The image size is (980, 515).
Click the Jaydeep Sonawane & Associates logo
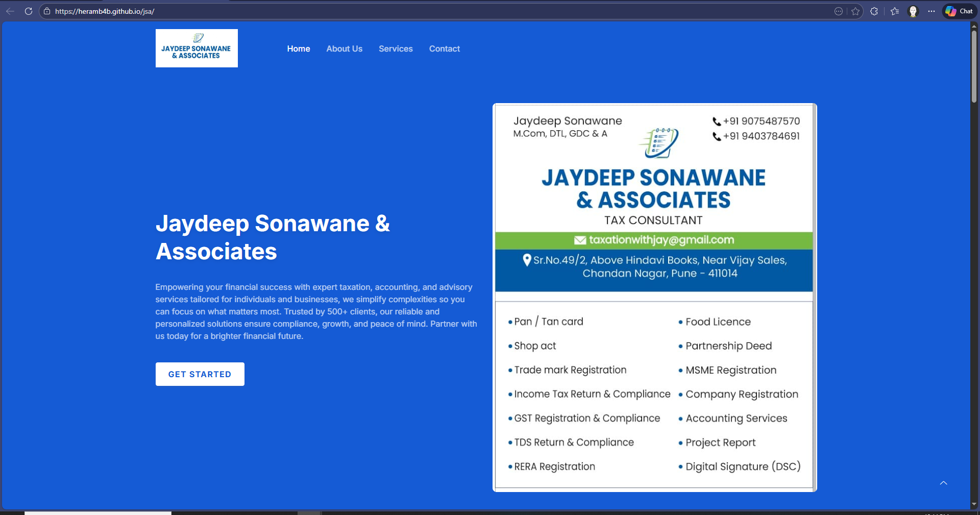coord(196,48)
